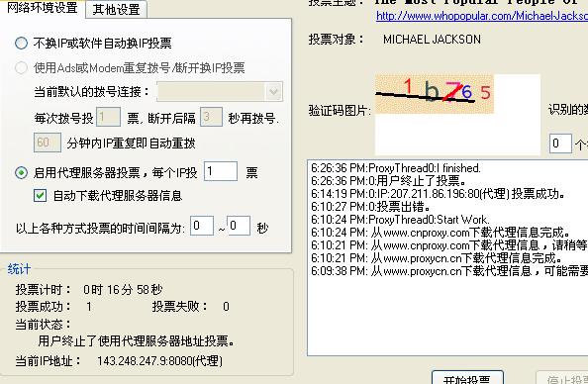Switch to the 其他设置 tab
The image size is (588, 384).
click(x=116, y=9)
